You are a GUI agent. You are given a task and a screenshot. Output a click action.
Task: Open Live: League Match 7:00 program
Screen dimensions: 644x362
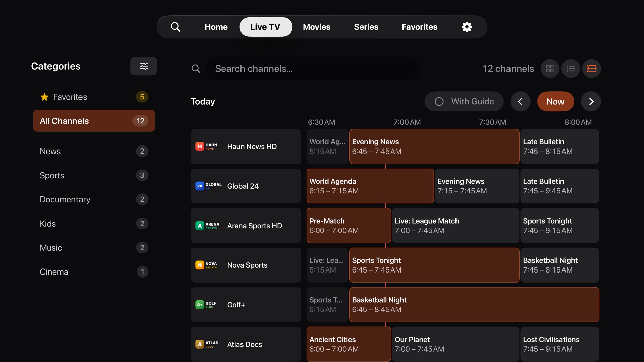coord(455,226)
